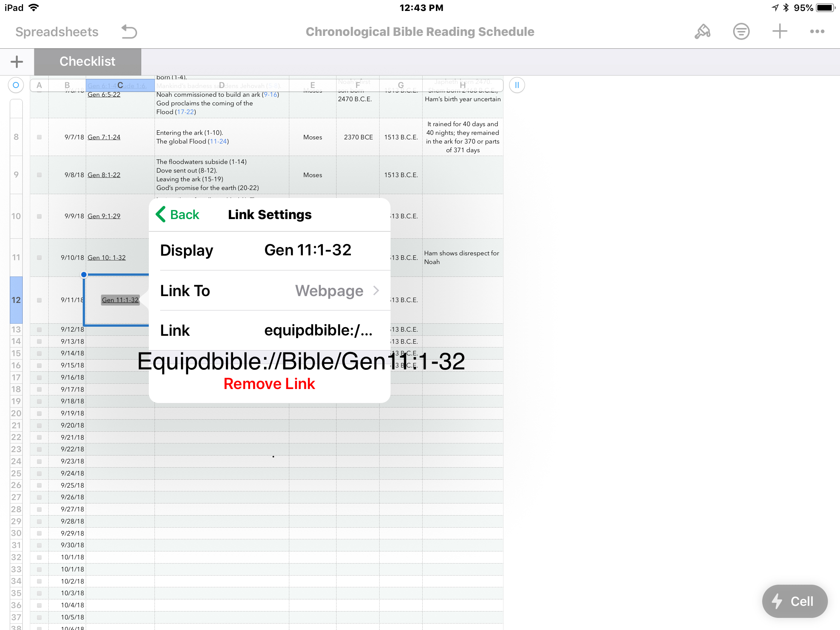Tap the undo arrow icon
Screen dimensions: 840x630
[129, 31]
